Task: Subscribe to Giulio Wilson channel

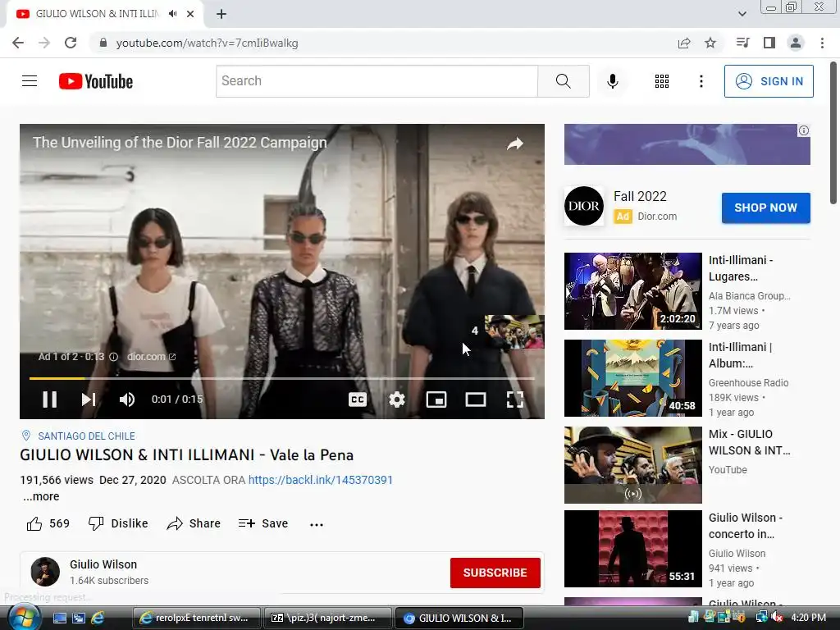Action: click(495, 573)
